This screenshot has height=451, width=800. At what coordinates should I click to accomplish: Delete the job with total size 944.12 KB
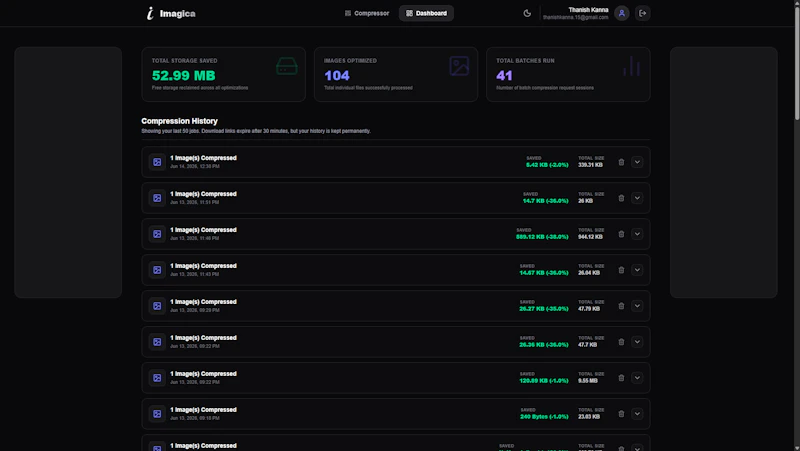[621, 234]
